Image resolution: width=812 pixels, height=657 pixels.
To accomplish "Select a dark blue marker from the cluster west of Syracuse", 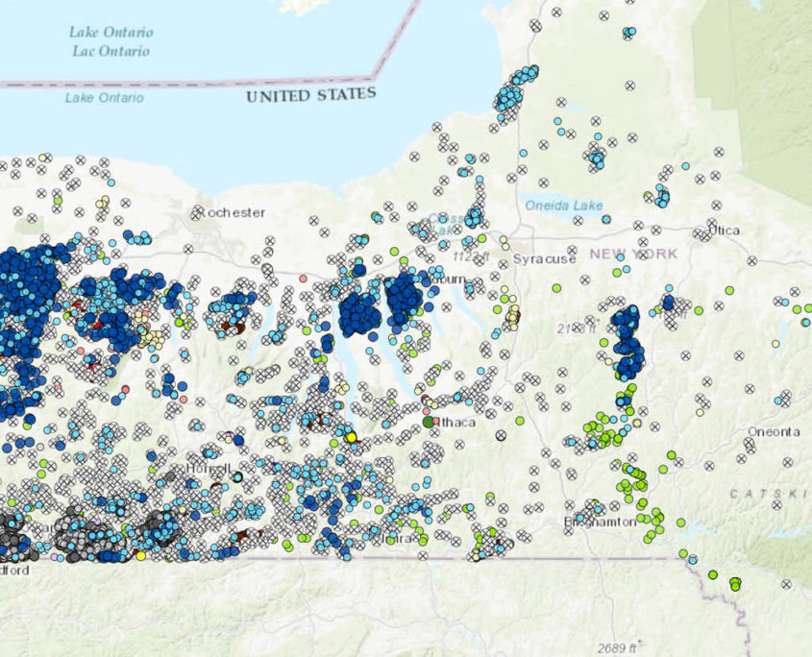I will click(360, 312).
